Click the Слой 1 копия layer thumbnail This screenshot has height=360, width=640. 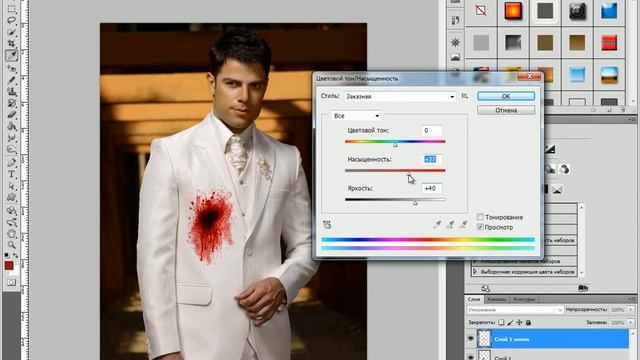coord(484,338)
